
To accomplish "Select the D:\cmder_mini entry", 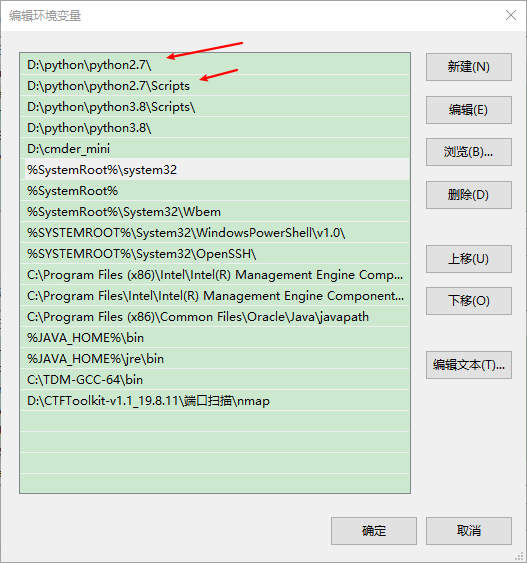I will pyautogui.click(x=215, y=149).
